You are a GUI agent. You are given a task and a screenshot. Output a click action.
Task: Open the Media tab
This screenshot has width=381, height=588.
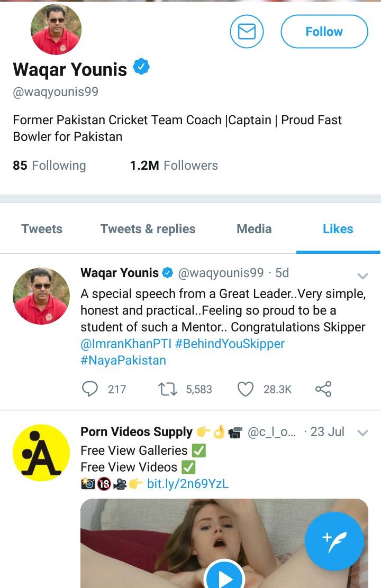point(254,229)
